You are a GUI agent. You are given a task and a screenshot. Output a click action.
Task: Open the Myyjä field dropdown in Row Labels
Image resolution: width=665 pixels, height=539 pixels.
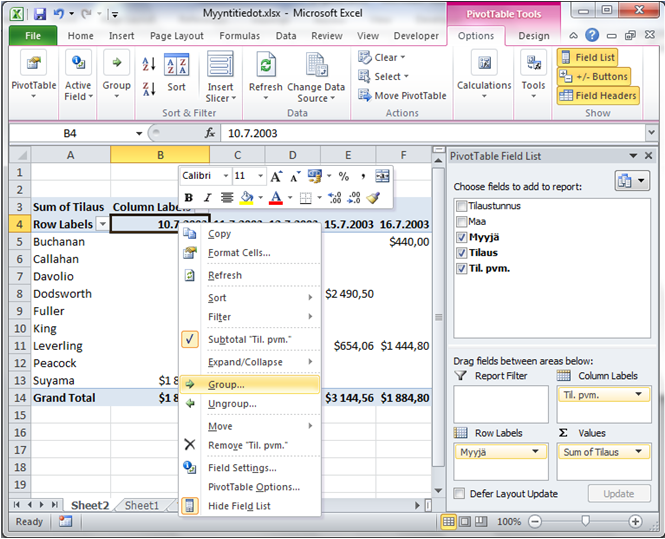539,452
